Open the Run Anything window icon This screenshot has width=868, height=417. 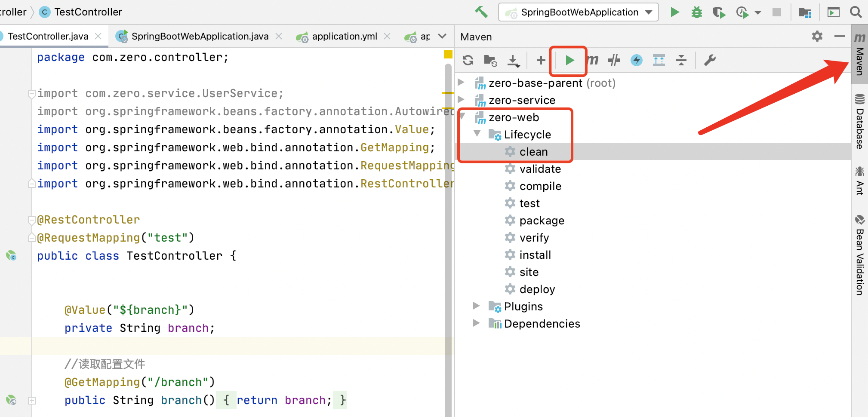(833, 12)
